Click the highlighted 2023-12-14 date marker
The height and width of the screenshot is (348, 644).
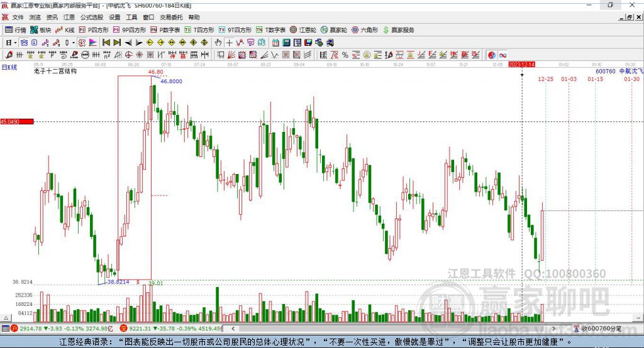click(521, 65)
